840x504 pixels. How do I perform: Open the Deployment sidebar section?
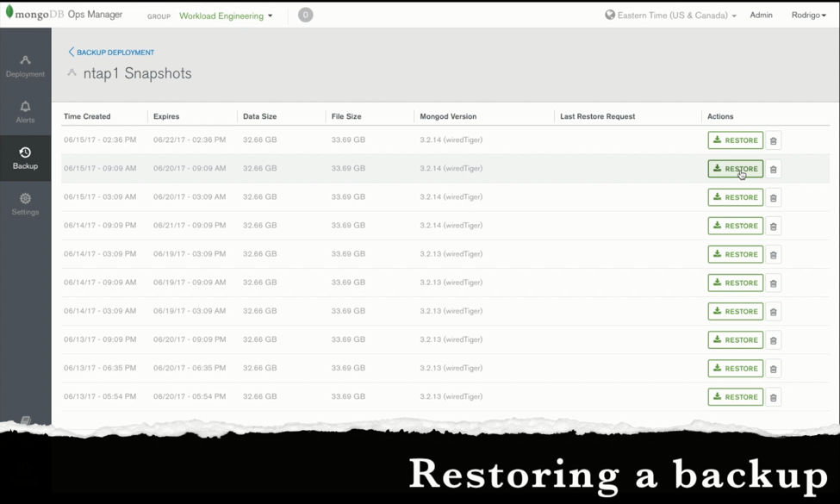click(x=25, y=66)
